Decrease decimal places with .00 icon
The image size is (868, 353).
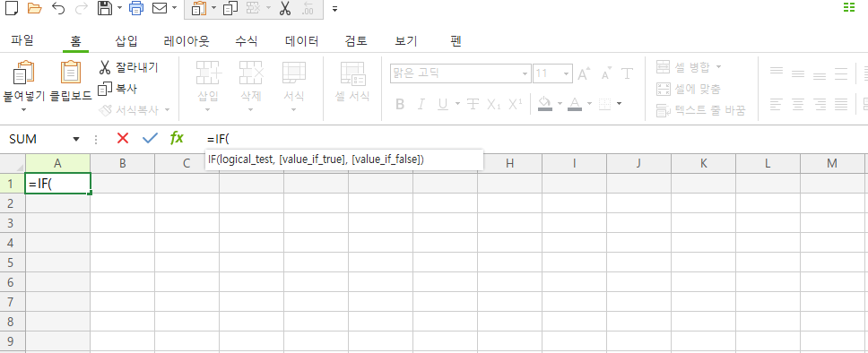pos(308,8)
